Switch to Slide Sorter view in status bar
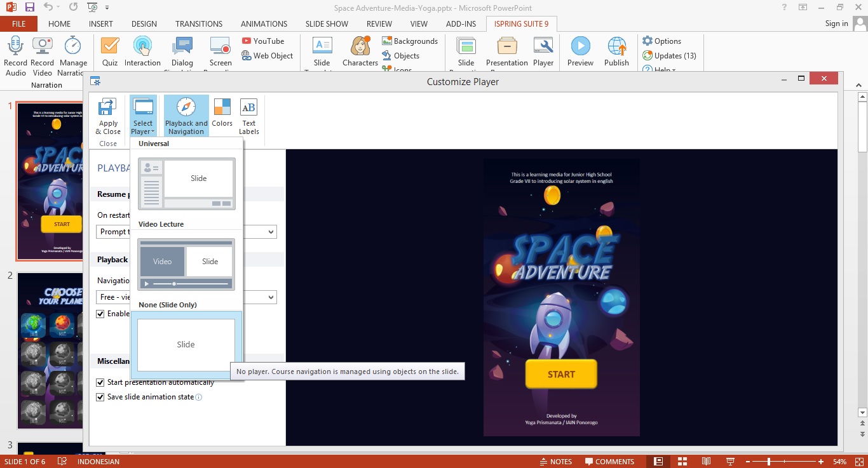The image size is (868, 468). click(x=682, y=462)
